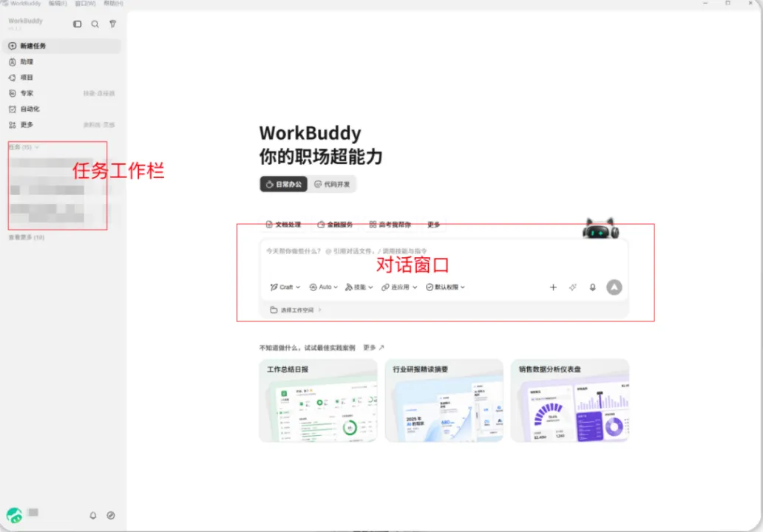The height and width of the screenshot is (532, 763).
Task: Choose the 金融服务 category tab
Action: [335, 224]
